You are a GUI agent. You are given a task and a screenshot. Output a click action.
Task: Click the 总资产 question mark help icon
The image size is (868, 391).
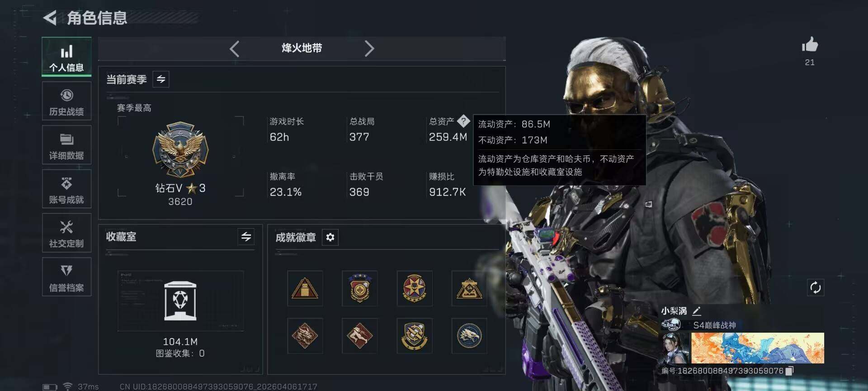pyautogui.click(x=463, y=121)
